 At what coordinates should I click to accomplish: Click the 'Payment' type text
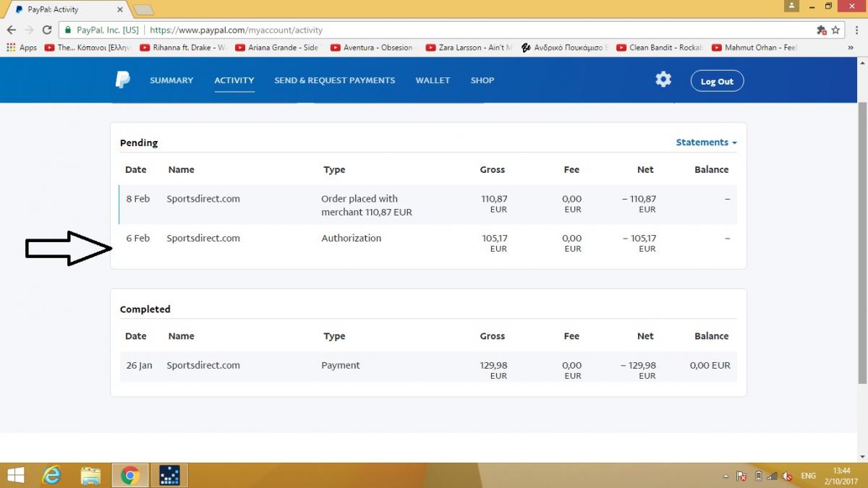(x=341, y=365)
